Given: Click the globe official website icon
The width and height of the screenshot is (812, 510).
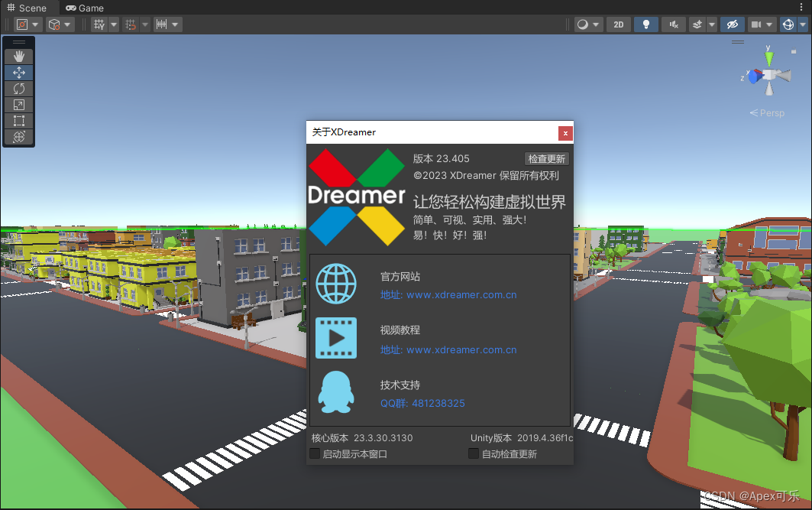Looking at the screenshot, I should 336,284.
